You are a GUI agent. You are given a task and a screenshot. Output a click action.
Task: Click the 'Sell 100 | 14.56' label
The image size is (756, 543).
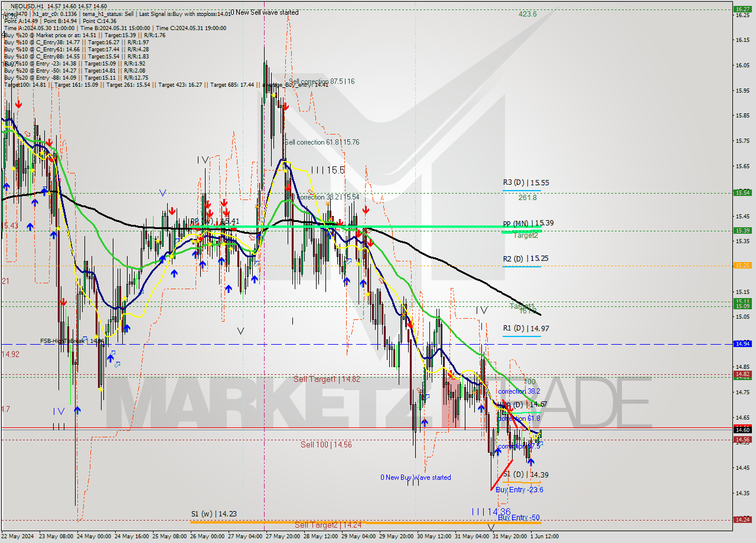325,444
